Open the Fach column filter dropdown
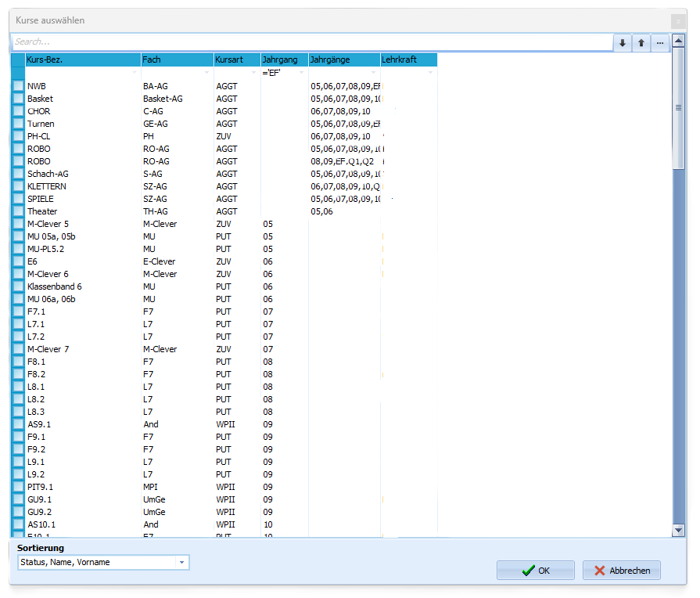700x598 pixels. [x=206, y=73]
